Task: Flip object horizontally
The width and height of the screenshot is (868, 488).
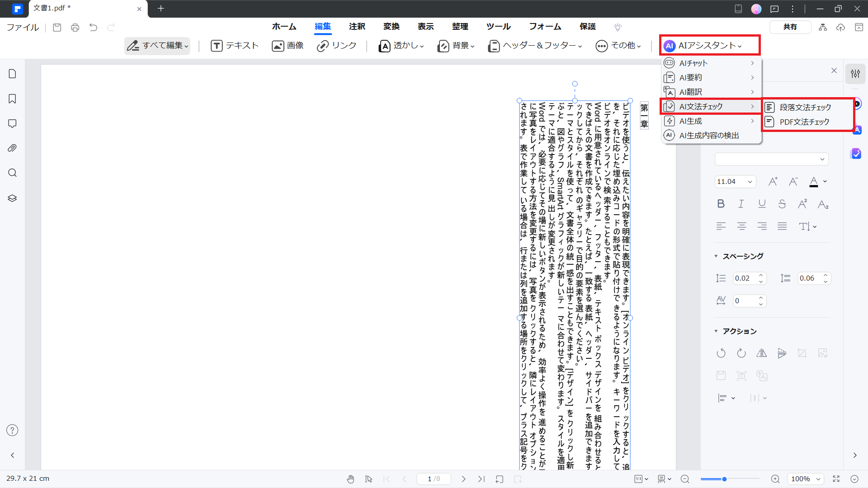Action: click(762, 353)
